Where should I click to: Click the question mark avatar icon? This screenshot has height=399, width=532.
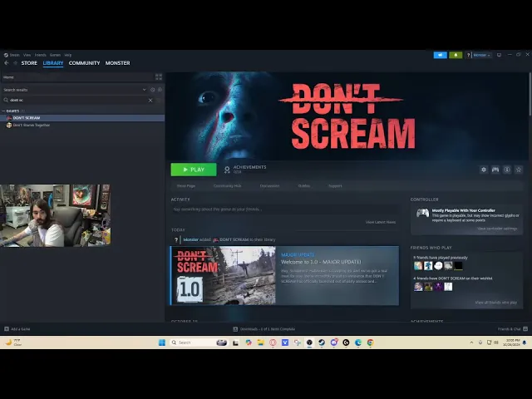coord(468,55)
